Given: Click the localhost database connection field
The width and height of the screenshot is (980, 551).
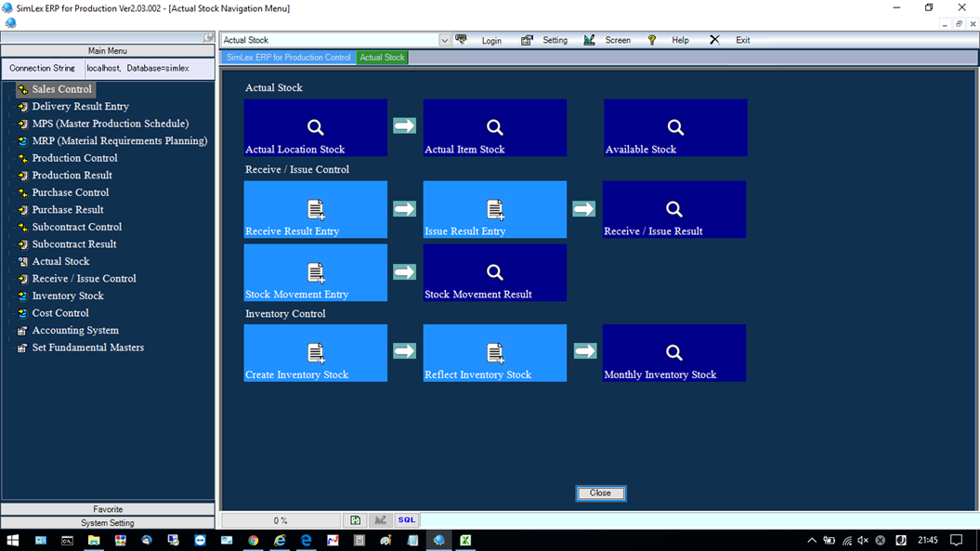Looking at the screenshot, I should click(x=149, y=68).
